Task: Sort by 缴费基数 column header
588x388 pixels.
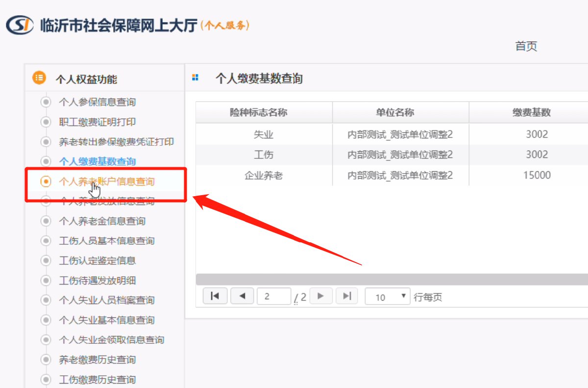Action: point(532,112)
